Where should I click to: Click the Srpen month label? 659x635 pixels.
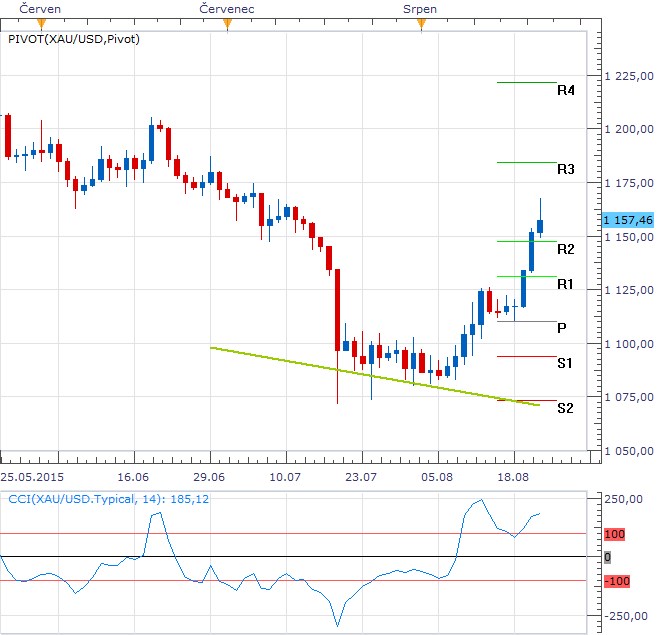420,9
